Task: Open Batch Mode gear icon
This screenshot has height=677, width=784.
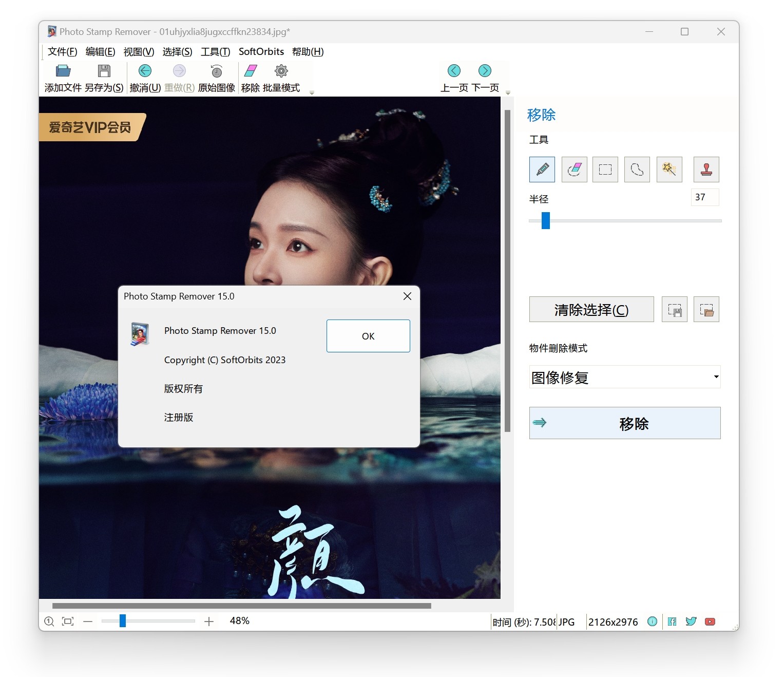Action: 281,70
